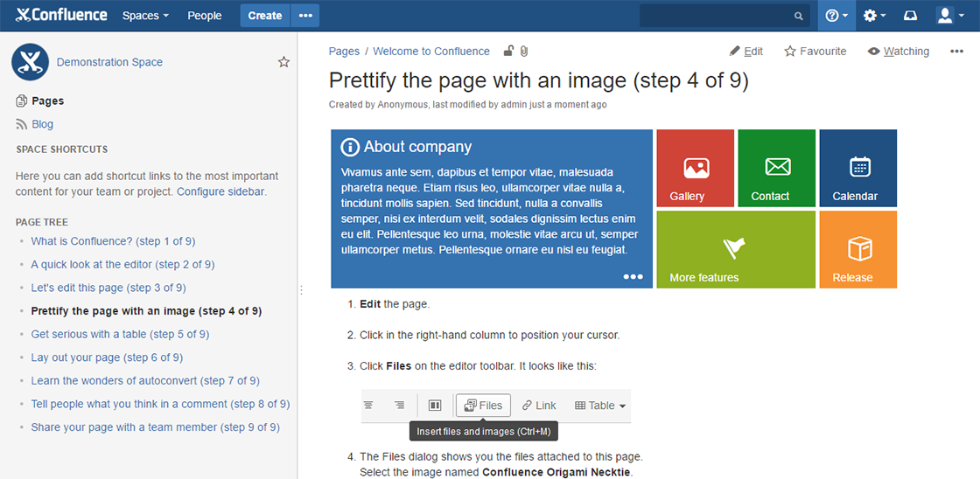The image size is (980, 479).
Task: Toggle Watching for this page
Action: click(x=899, y=52)
